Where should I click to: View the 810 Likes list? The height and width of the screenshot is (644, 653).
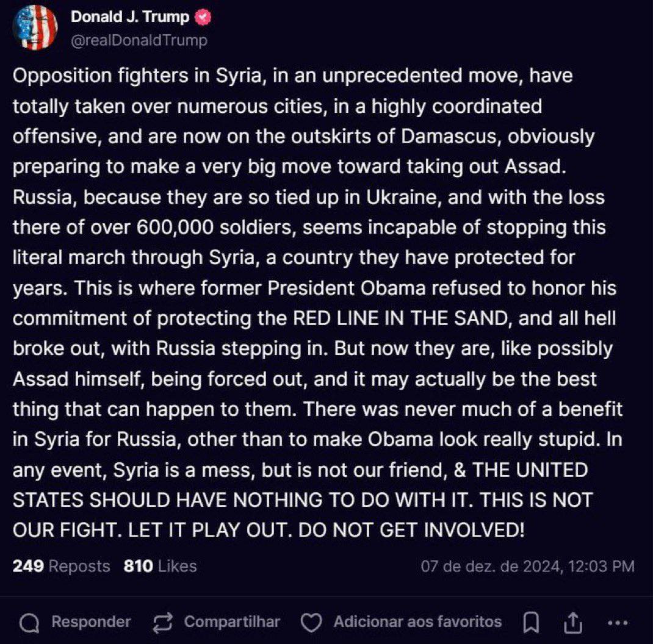pos(160,566)
